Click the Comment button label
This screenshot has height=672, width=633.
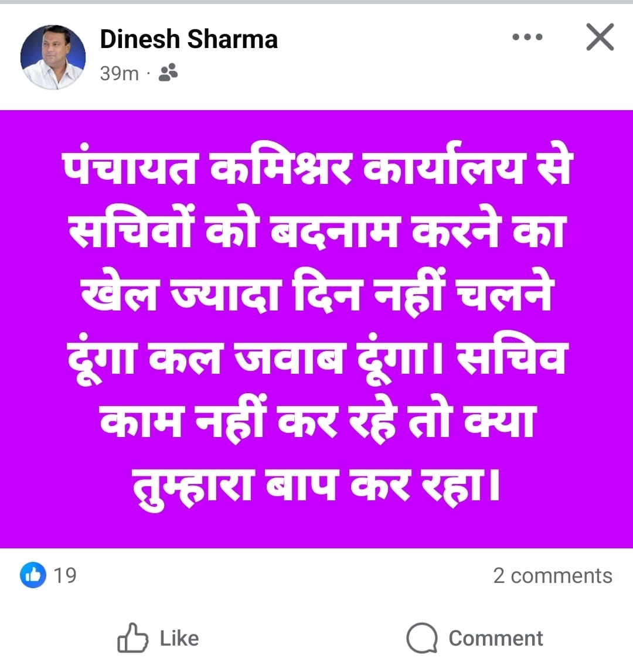coord(496,639)
